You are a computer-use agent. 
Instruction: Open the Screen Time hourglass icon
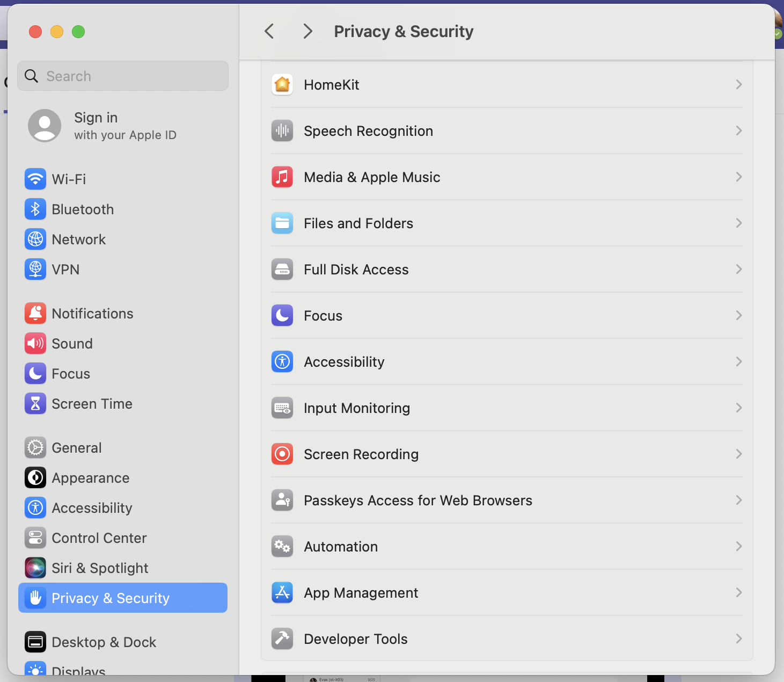pos(35,404)
